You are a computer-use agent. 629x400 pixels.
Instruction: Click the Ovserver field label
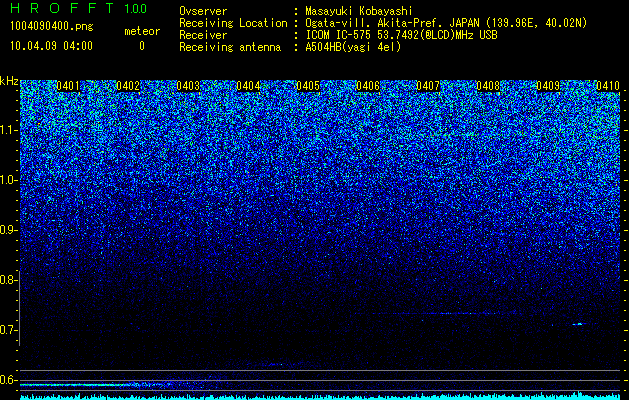[203, 11]
